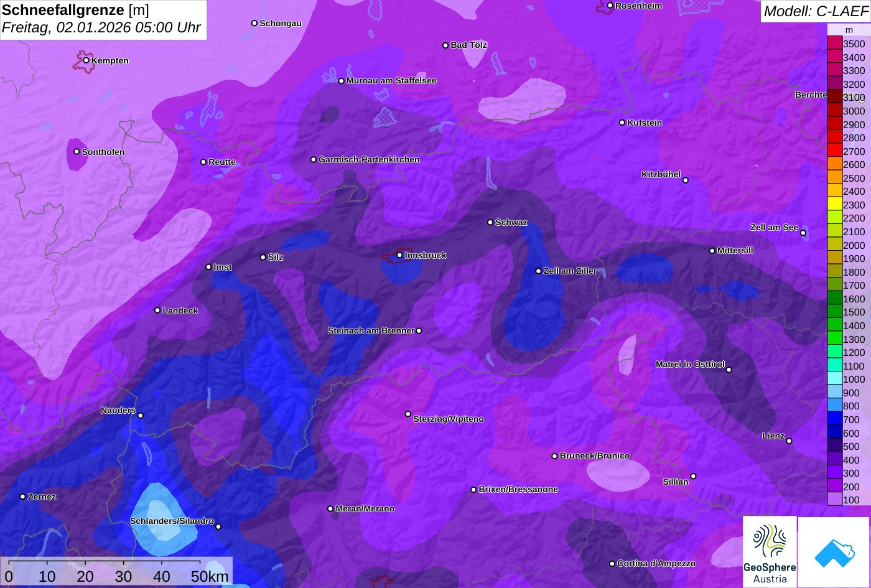871x588 pixels.
Task: Click the 'Schlanders/Silandro' label
Action: click(x=172, y=521)
